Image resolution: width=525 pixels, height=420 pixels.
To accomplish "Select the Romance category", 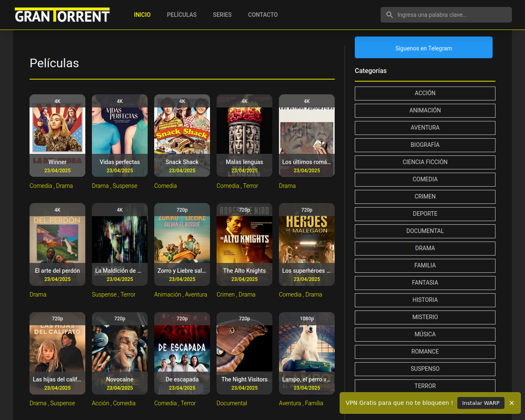I will pos(425,352).
